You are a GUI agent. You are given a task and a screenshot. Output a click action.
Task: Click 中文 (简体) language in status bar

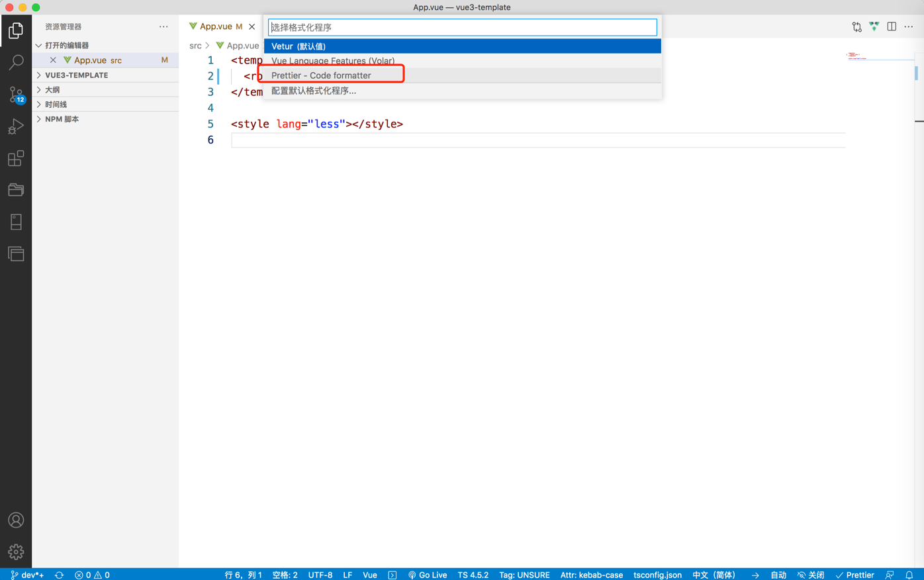tap(714, 575)
